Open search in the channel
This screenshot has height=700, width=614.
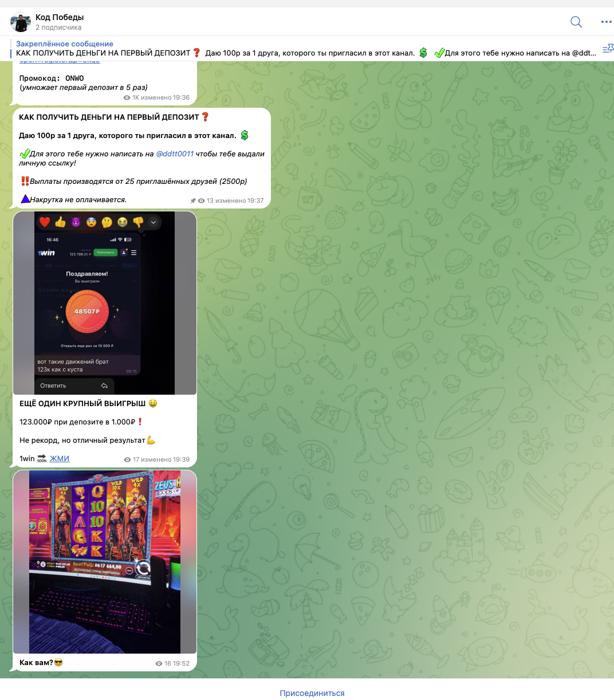pyautogui.click(x=576, y=22)
